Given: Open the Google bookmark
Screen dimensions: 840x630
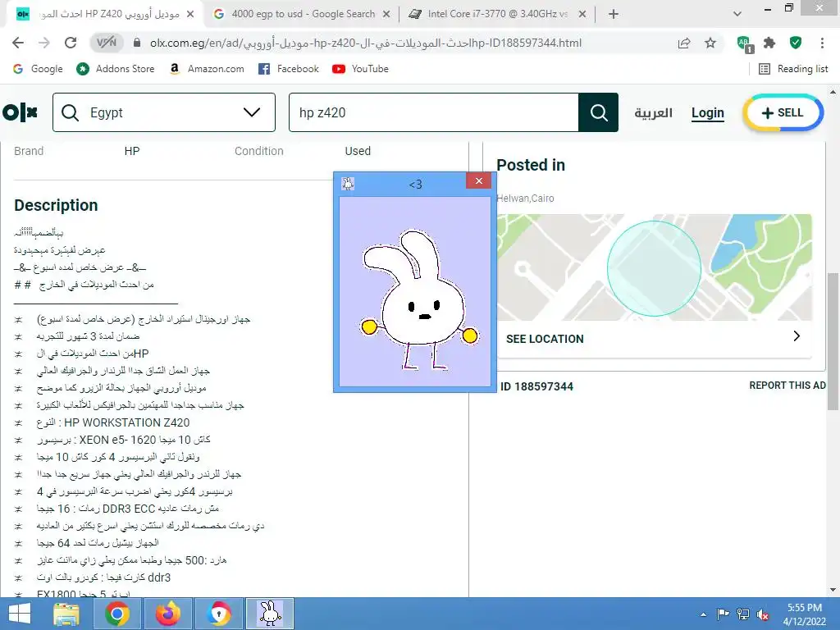Looking at the screenshot, I should (x=38, y=69).
